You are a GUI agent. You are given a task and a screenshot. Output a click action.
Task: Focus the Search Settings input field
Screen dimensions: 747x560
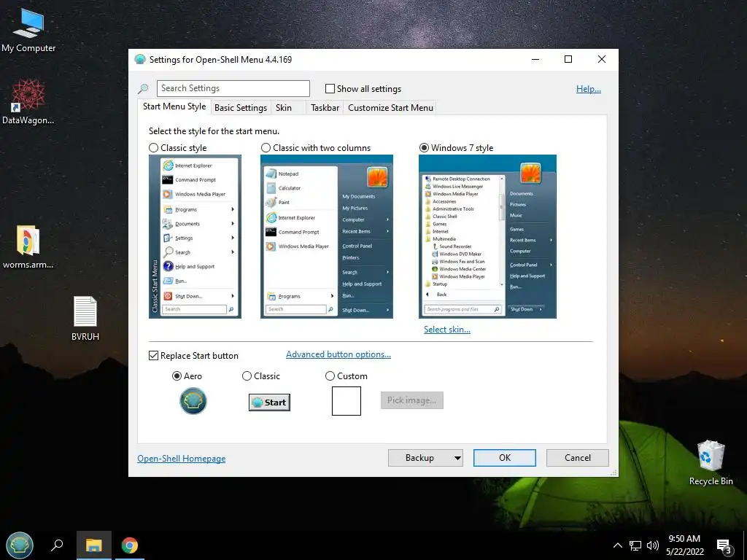point(233,88)
